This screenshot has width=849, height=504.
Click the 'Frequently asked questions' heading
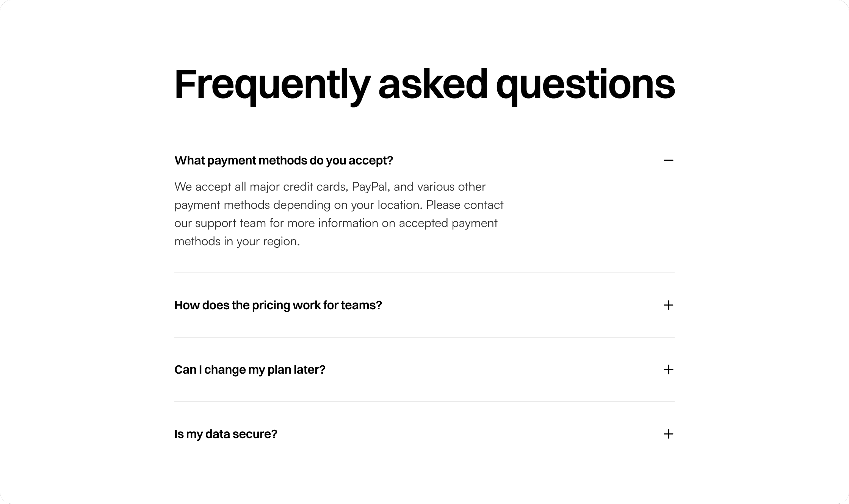[424, 85]
